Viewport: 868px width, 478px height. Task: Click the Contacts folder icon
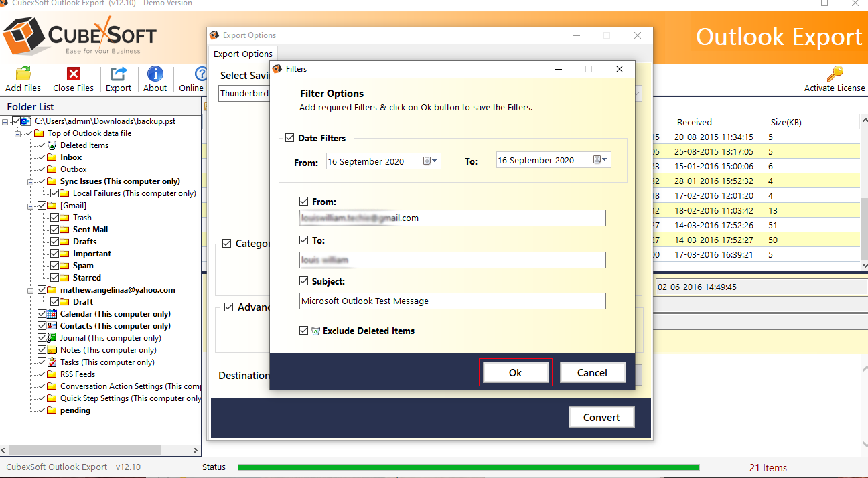click(52, 326)
